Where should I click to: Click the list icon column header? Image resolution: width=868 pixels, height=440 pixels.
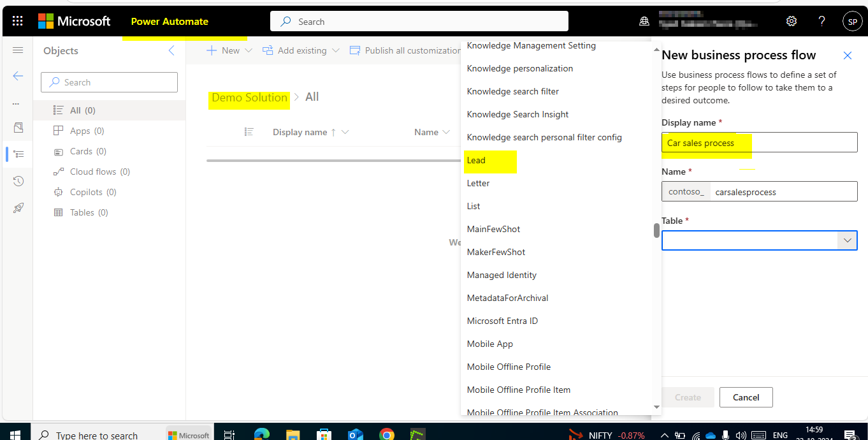(249, 132)
